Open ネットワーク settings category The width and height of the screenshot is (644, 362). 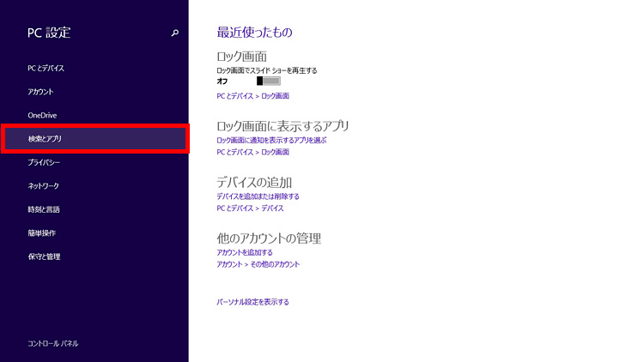tap(43, 185)
